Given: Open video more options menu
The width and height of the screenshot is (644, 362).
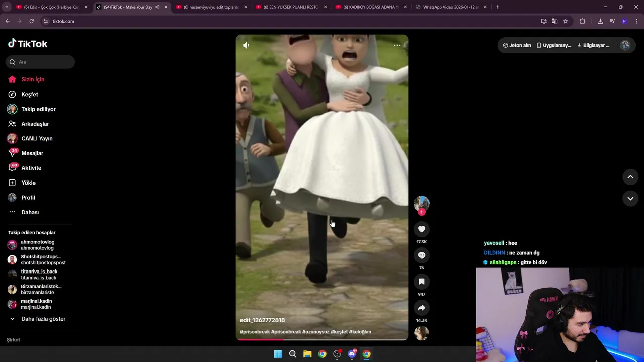Looking at the screenshot, I should pyautogui.click(x=397, y=45).
